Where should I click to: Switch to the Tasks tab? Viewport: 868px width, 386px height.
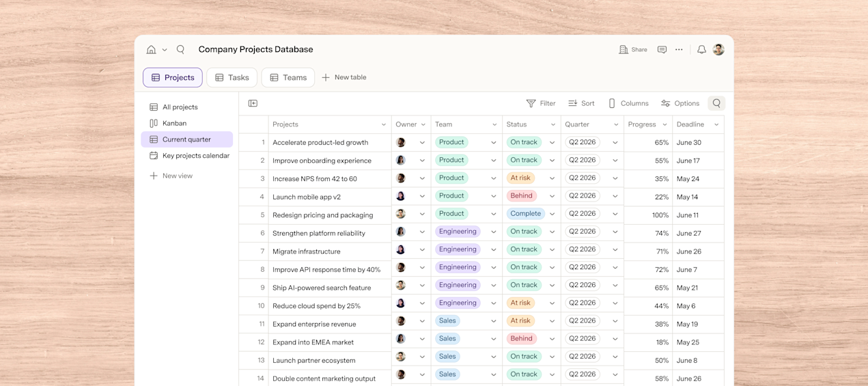pyautogui.click(x=232, y=77)
